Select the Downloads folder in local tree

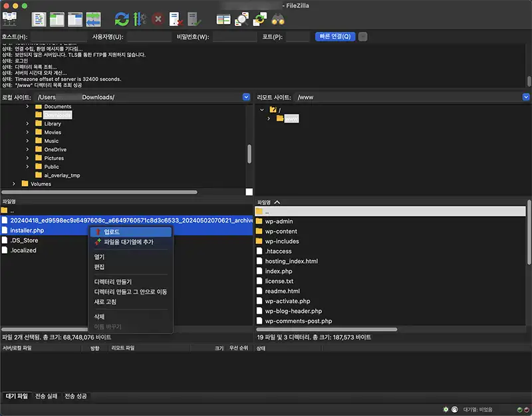click(57, 115)
